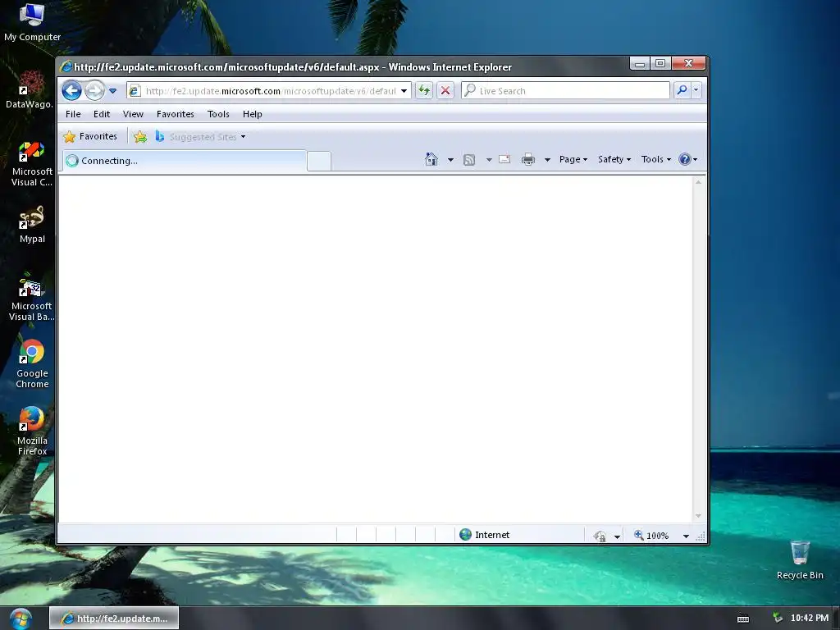Expand the Print options dropdown arrow
Screen dimensions: 840x630
[547, 160]
